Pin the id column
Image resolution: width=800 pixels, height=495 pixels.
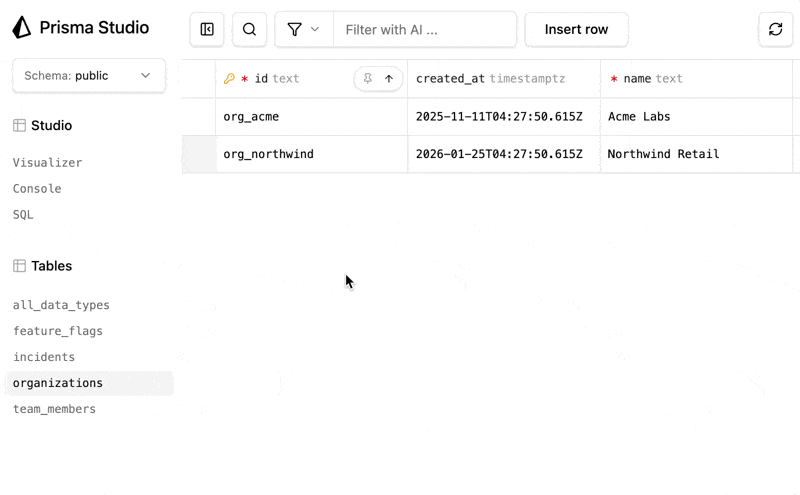[367, 79]
